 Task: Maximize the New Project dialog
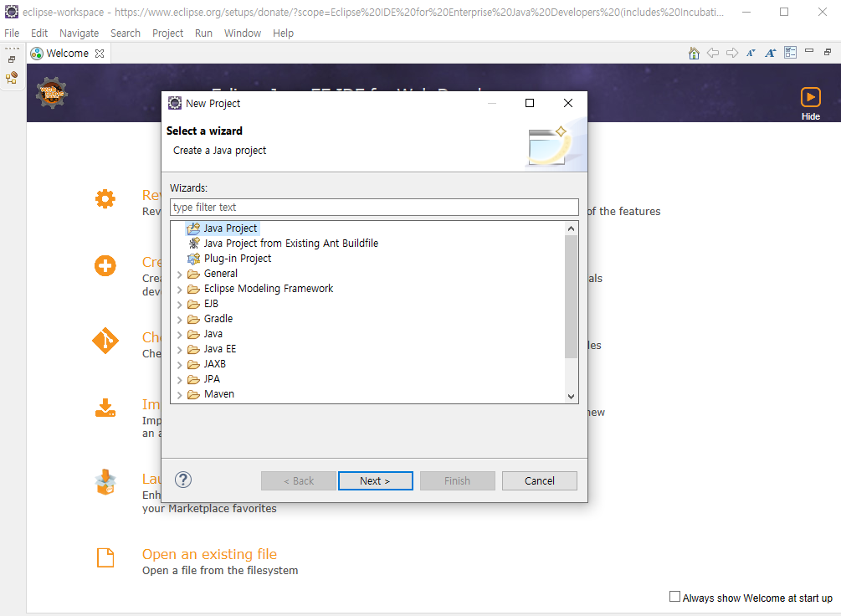[530, 103]
